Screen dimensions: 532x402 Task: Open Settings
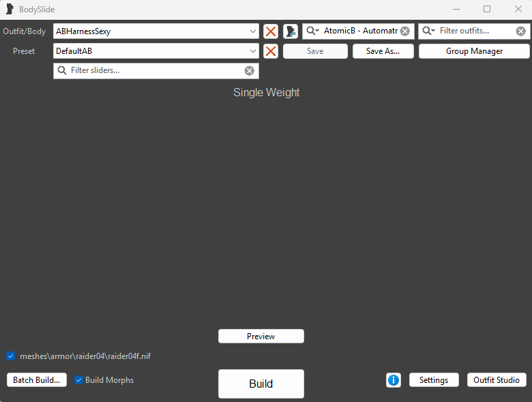pyautogui.click(x=434, y=380)
